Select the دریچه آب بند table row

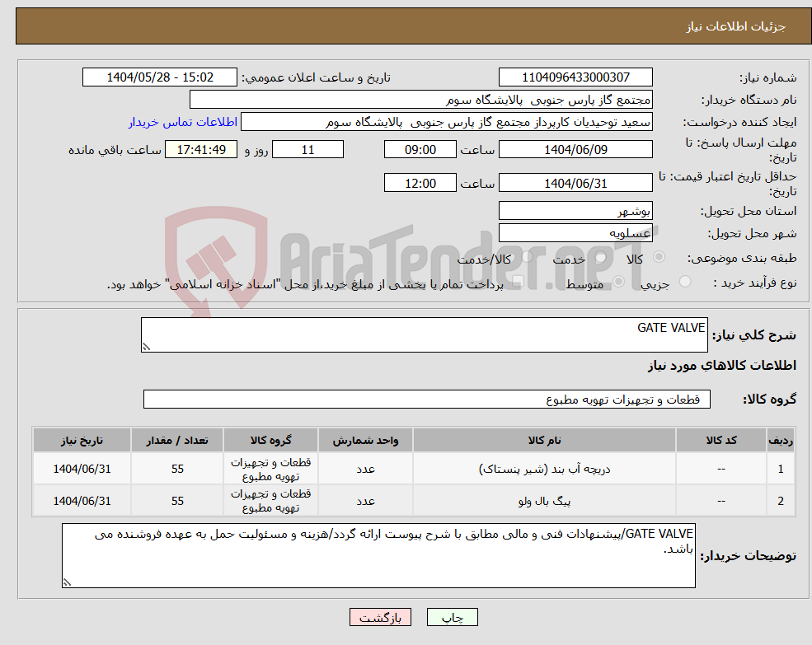(406, 468)
